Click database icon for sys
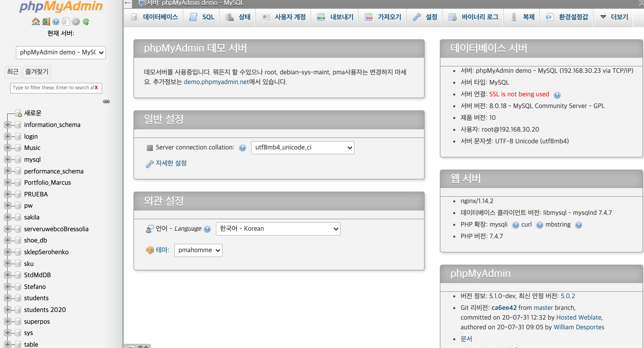644x348 pixels. (18, 333)
